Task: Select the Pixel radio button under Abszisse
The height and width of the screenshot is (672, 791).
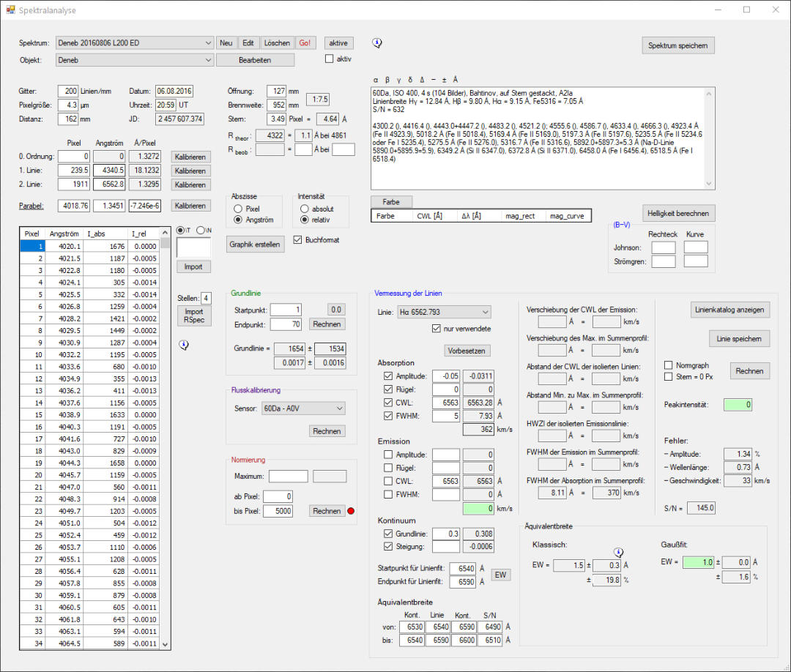Action: (x=238, y=209)
